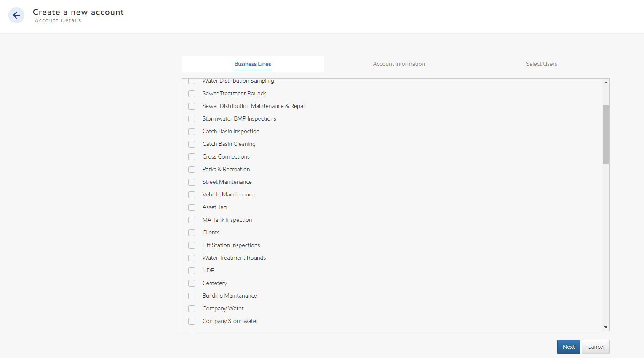Check the Cemetery checkbox
This screenshot has height=358, width=644.
pyautogui.click(x=192, y=283)
